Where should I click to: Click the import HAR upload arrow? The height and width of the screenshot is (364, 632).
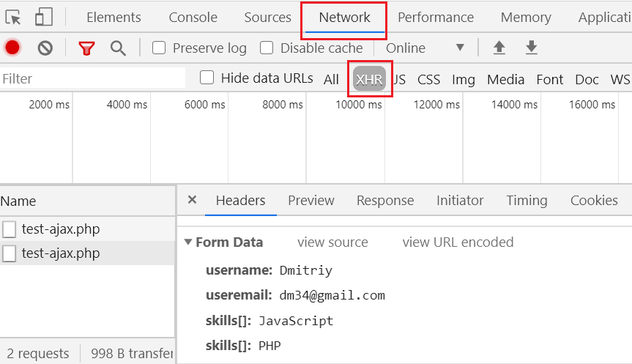coord(499,48)
